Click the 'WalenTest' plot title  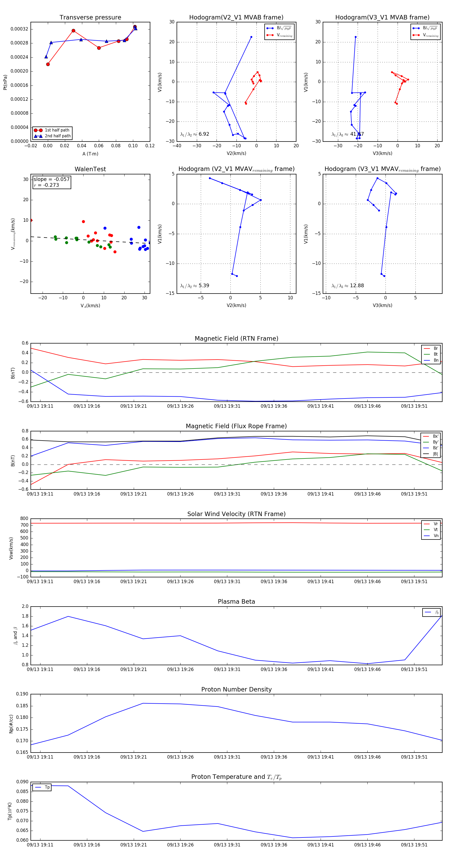(x=90, y=169)
